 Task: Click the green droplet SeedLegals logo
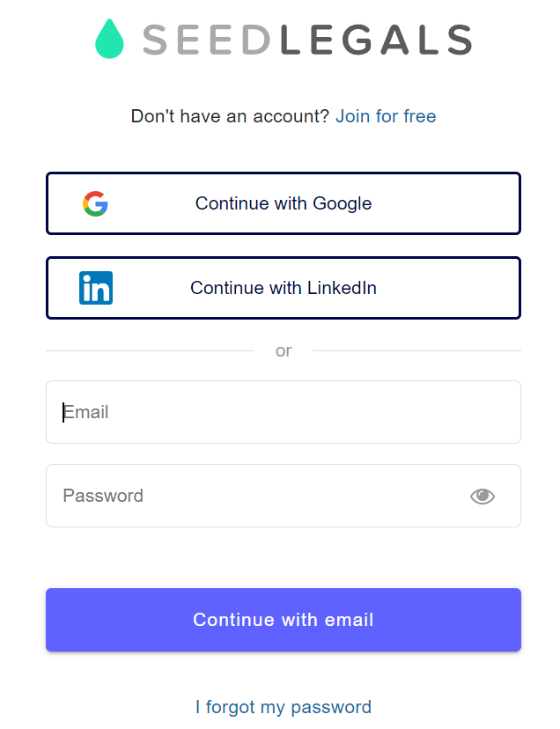point(110,40)
